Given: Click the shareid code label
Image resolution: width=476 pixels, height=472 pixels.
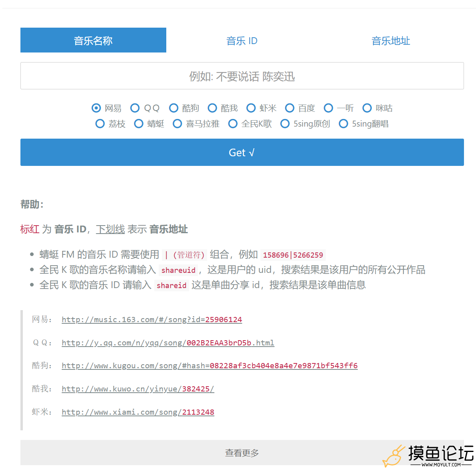Looking at the screenshot, I should [x=171, y=285].
